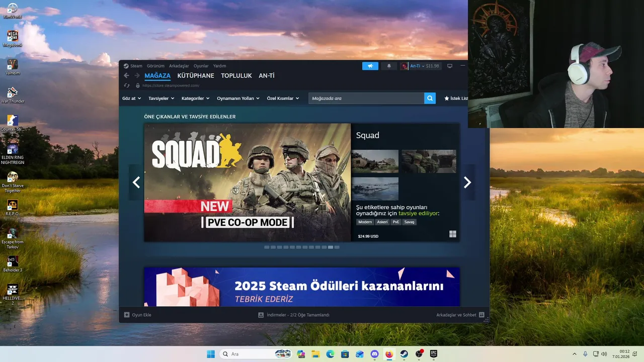Click the Mağazada ara search field
The width and height of the screenshot is (644, 362).
[366, 98]
